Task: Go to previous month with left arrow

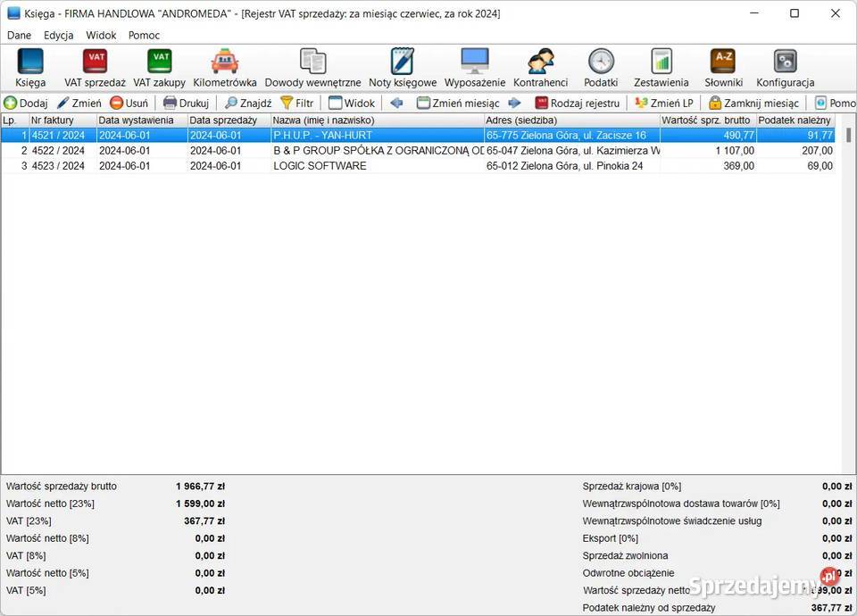Action: (397, 103)
